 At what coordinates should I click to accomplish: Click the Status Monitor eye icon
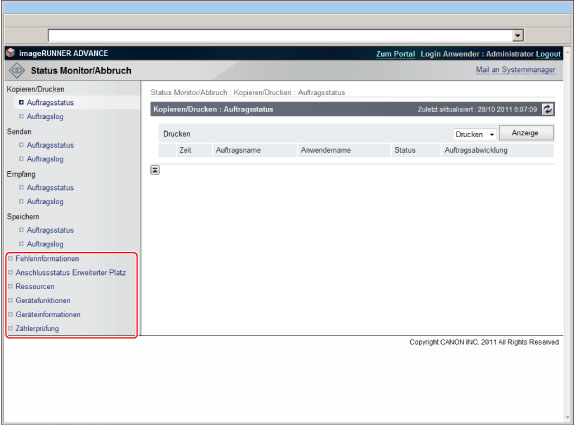[x=17, y=70]
